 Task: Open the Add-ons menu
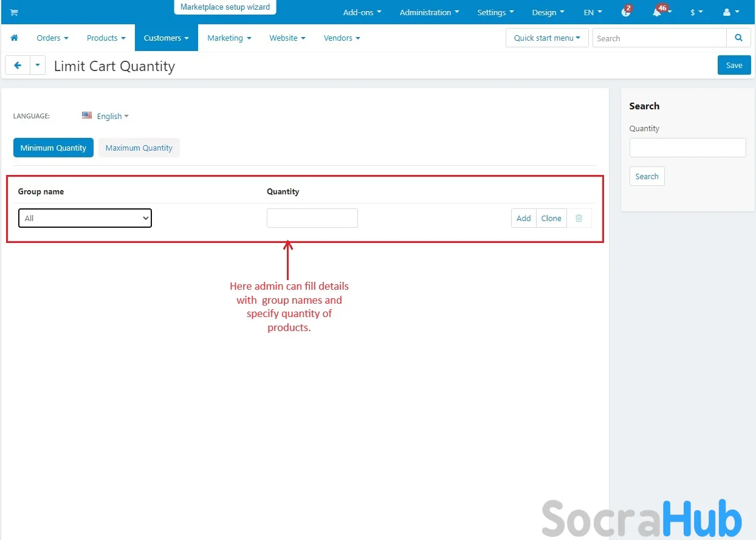point(362,12)
